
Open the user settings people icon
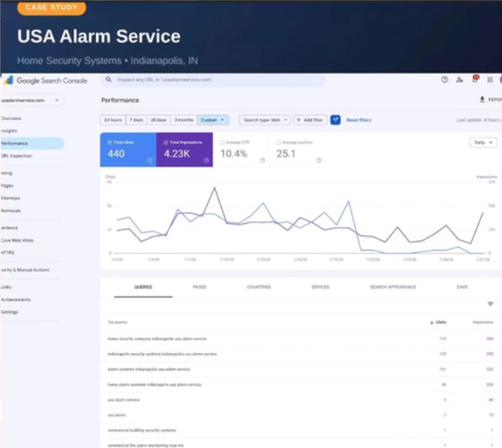click(459, 80)
